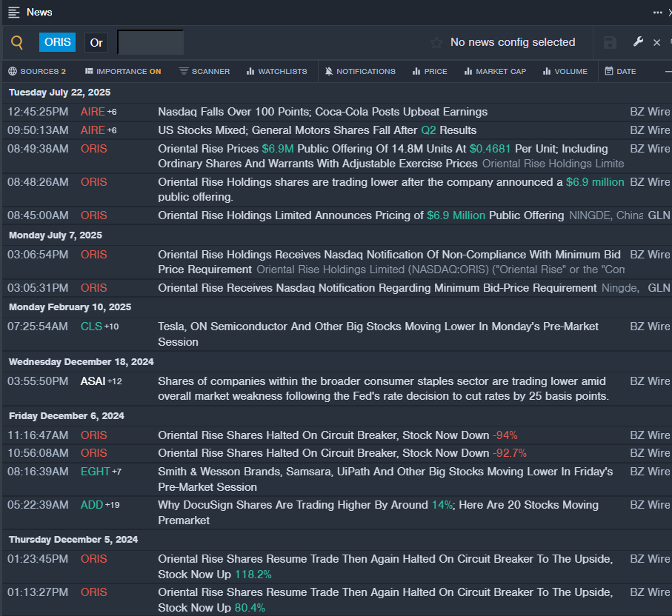The width and height of the screenshot is (672, 616).
Task: Click AIRE ticker in the 12:45:25PM row
Action: [x=93, y=112]
